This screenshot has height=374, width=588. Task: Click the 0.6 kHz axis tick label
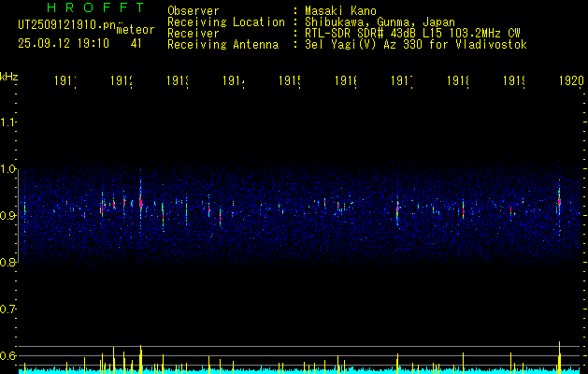[7, 355]
